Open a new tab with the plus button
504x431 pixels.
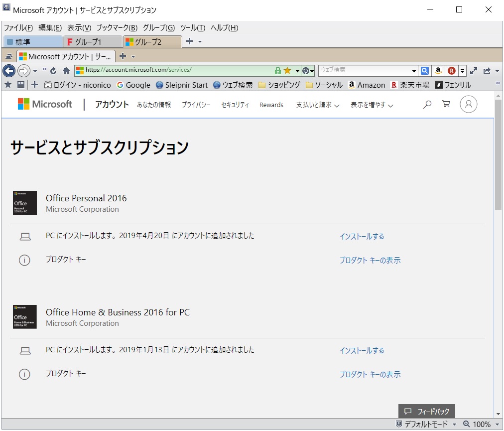click(123, 56)
